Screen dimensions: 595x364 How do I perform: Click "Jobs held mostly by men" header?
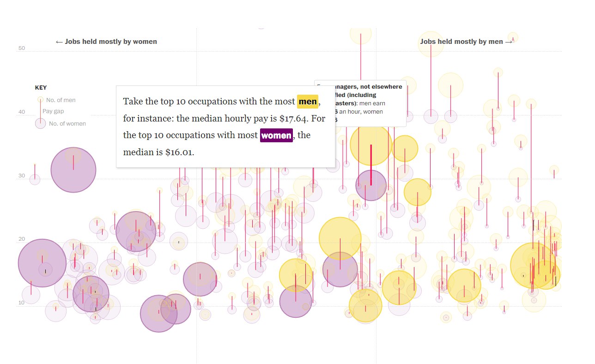click(x=466, y=42)
